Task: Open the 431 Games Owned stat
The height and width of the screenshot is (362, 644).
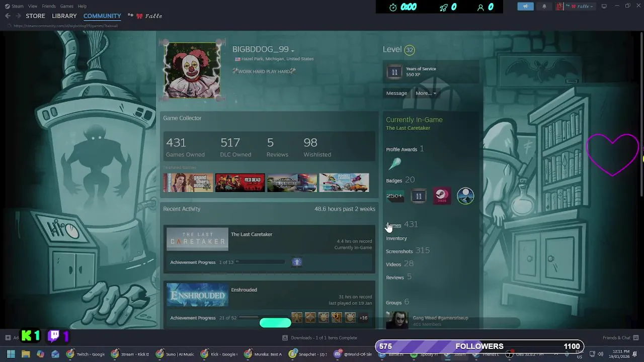Action: (185, 147)
